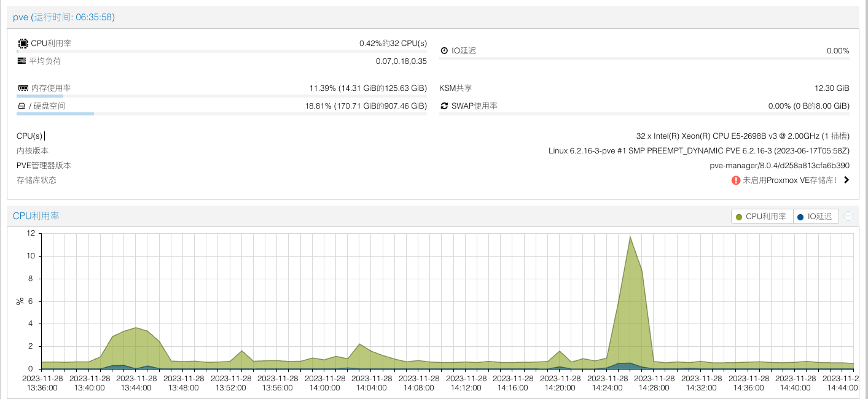Click the memory usage progress bar
This screenshot has height=399, width=868.
222,96
